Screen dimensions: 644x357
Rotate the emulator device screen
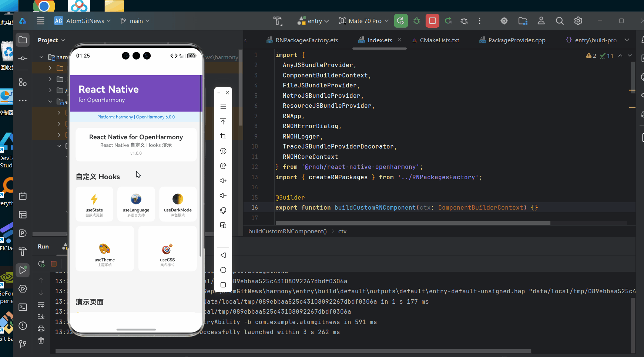pyautogui.click(x=223, y=210)
